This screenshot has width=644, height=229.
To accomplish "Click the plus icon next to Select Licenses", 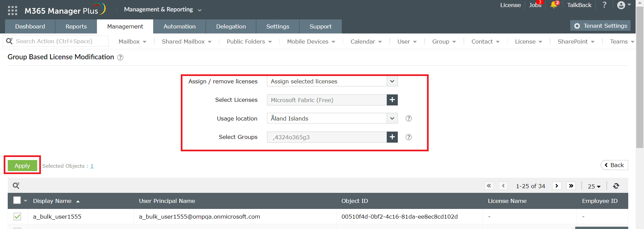I will click(392, 100).
